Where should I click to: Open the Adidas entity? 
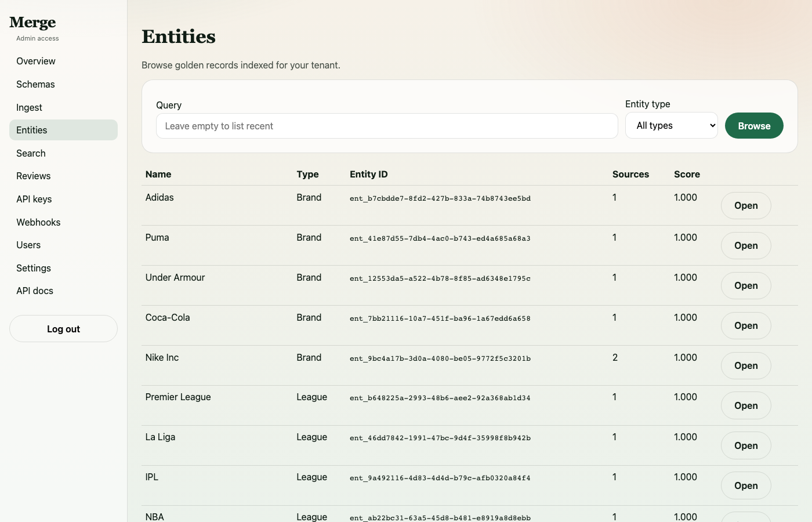point(746,205)
